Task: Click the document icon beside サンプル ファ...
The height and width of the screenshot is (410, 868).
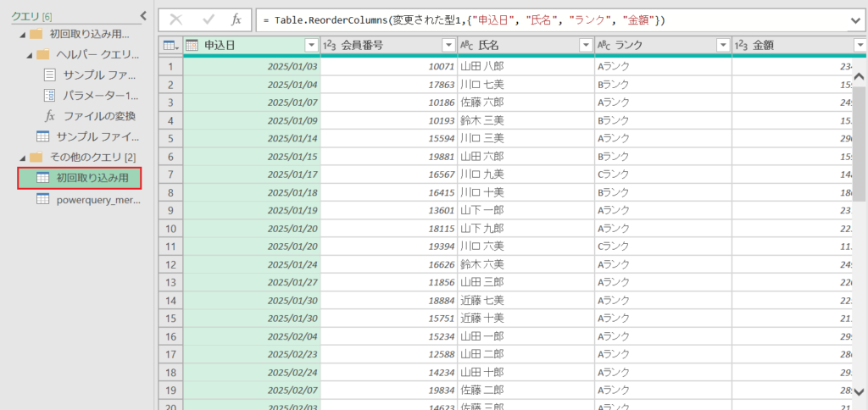Action: pos(50,75)
